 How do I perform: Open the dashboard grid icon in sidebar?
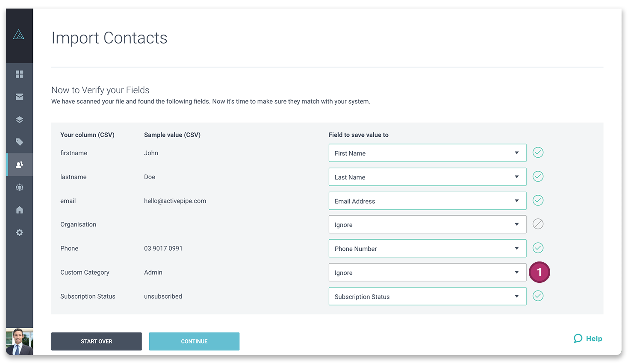(20, 74)
